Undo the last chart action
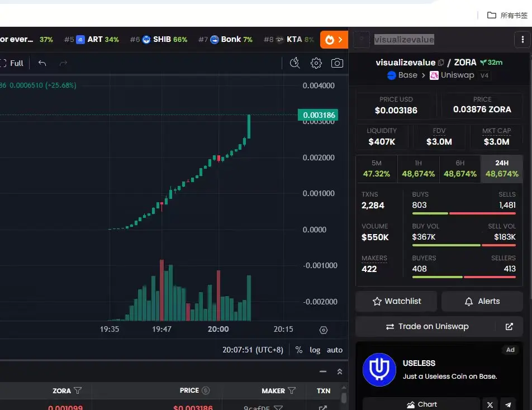532x410 pixels. pyautogui.click(x=42, y=63)
